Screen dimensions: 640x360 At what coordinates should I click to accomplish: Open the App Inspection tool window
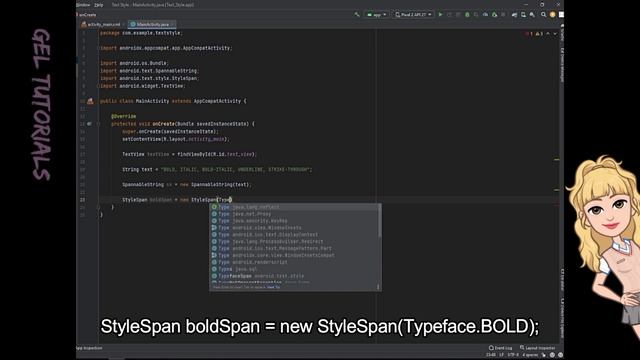[89, 348]
